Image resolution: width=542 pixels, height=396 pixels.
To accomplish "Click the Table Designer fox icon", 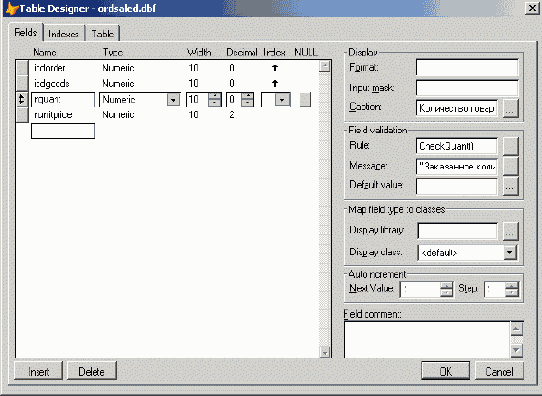I will pos(12,8).
